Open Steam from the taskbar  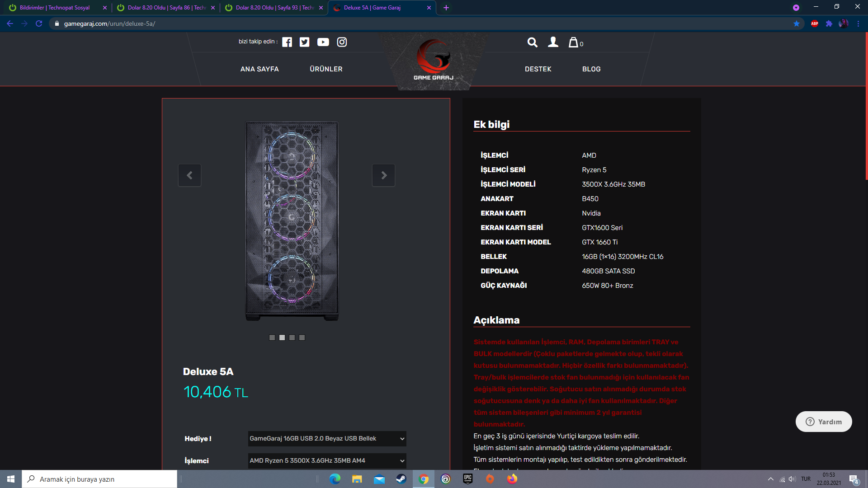[x=401, y=479]
